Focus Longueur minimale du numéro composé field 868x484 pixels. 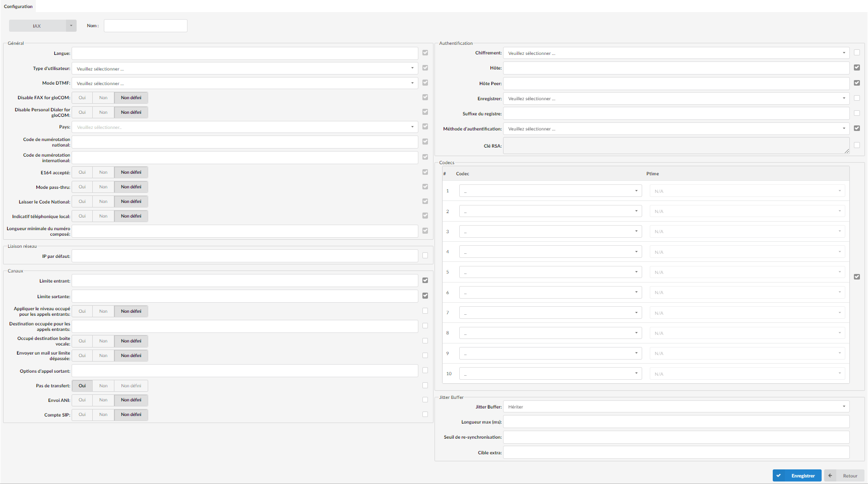click(245, 231)
